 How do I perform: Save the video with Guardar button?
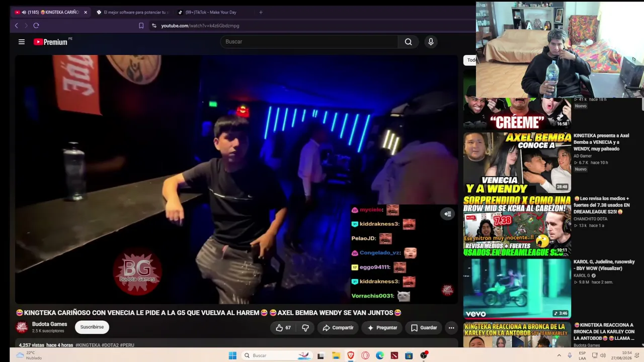tap(424, 328)
